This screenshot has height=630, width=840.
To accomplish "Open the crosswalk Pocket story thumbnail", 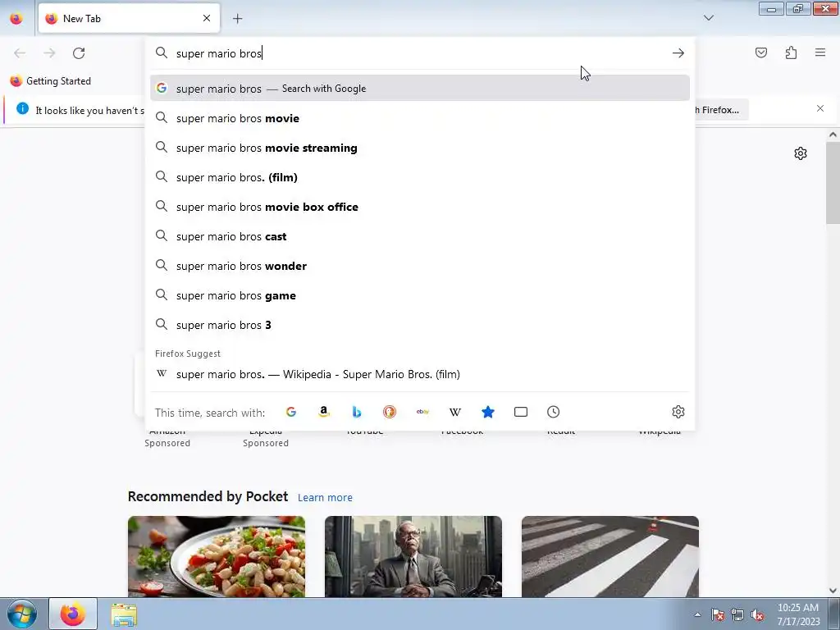I will pyautogui.click(x=610, y=557).
